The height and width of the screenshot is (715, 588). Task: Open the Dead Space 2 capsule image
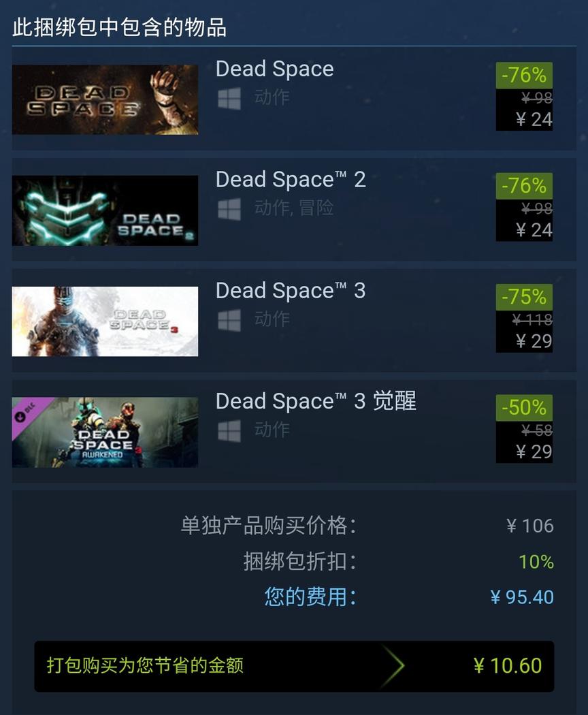pos(105,210)
